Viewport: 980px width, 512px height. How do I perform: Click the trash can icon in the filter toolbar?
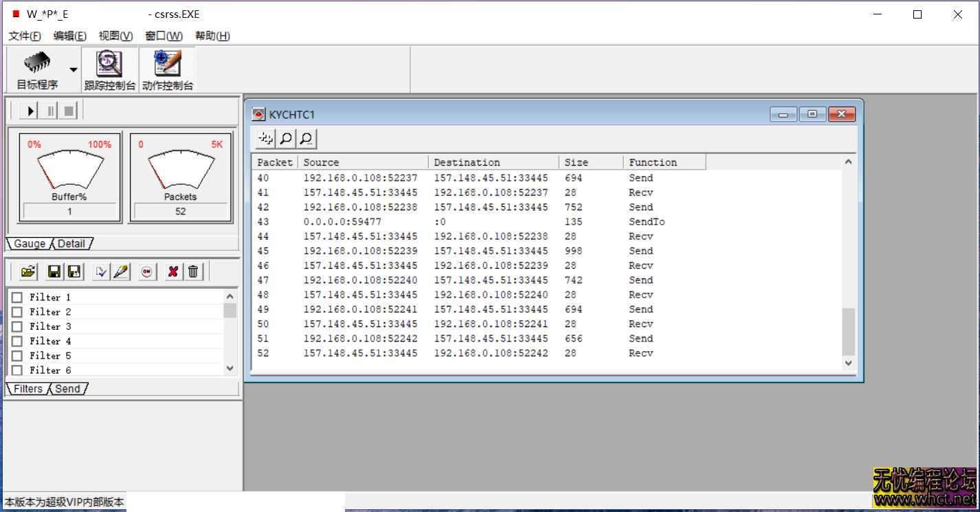click(x=193, y=272)
